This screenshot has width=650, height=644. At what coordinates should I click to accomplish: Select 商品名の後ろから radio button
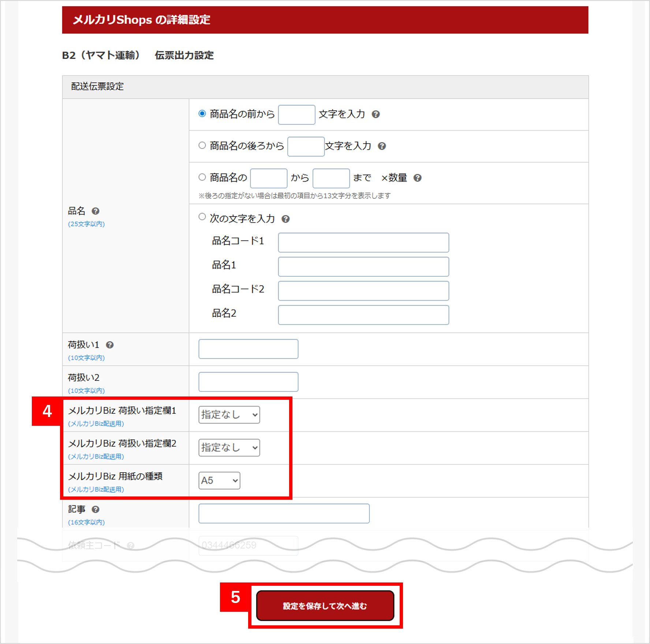[202, 146]
